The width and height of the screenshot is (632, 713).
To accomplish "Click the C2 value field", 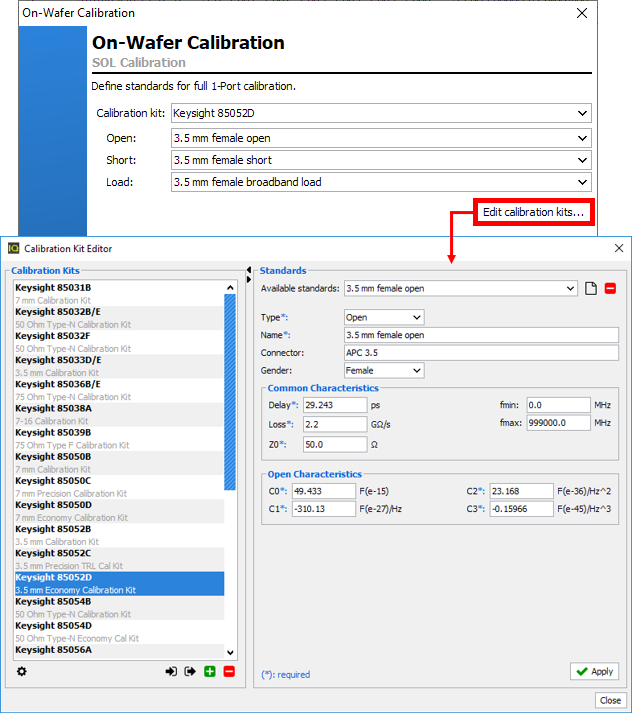I will 522,491.
